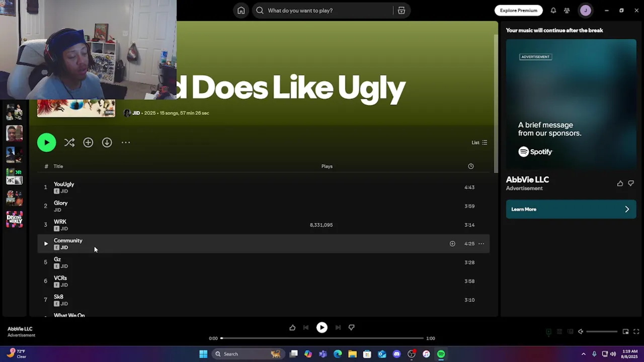The height and width of the screenshot is (362, 644).
Task: Open the List view options dropdown
Action: pos(479,143)
